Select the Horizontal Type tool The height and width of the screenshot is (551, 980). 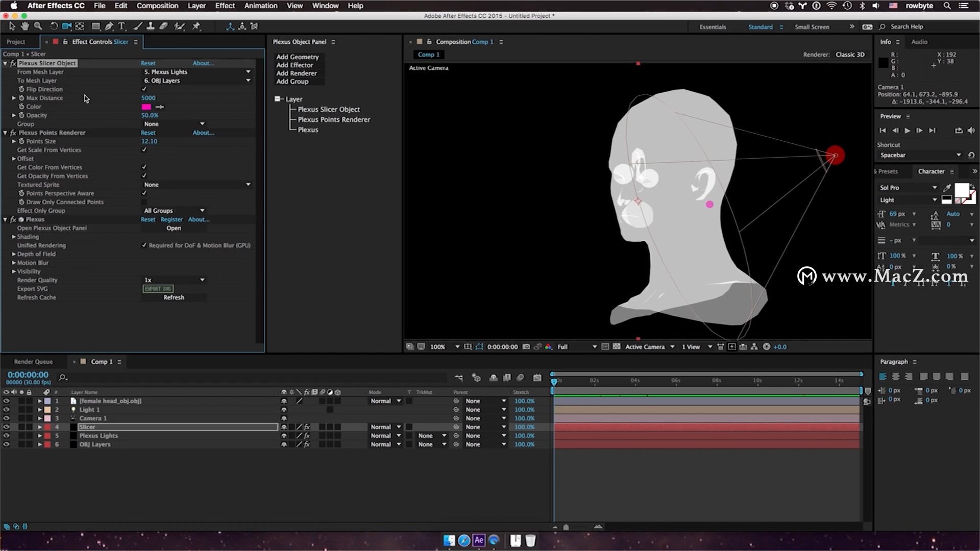[x=121, y=26]
